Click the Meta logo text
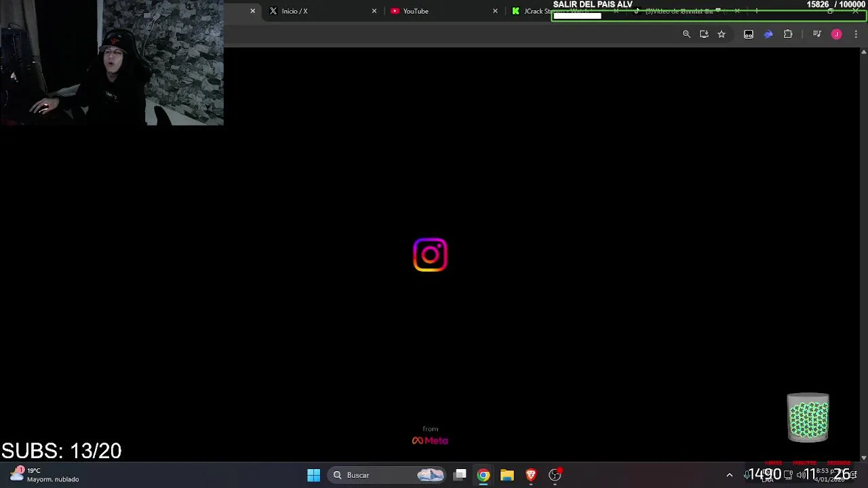The image size is (868, 488). tap(430, 441)
